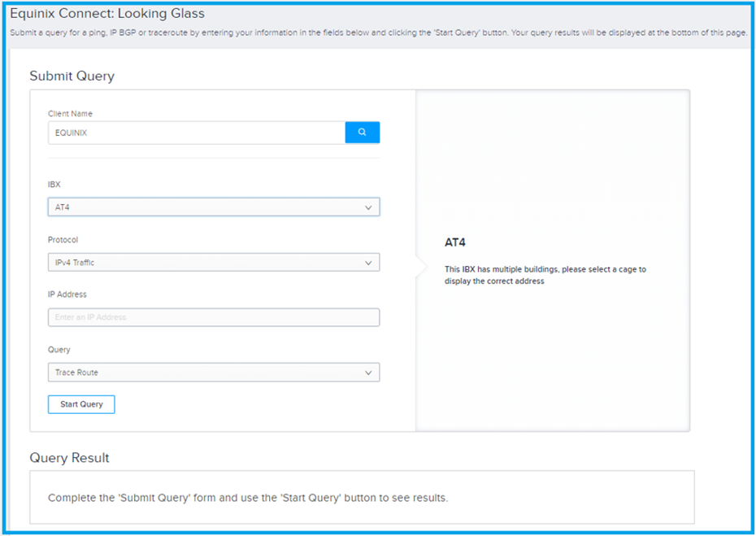Click the 'Protocol' field label
This screenshot has height=536, width=756.
click(63, 240)
